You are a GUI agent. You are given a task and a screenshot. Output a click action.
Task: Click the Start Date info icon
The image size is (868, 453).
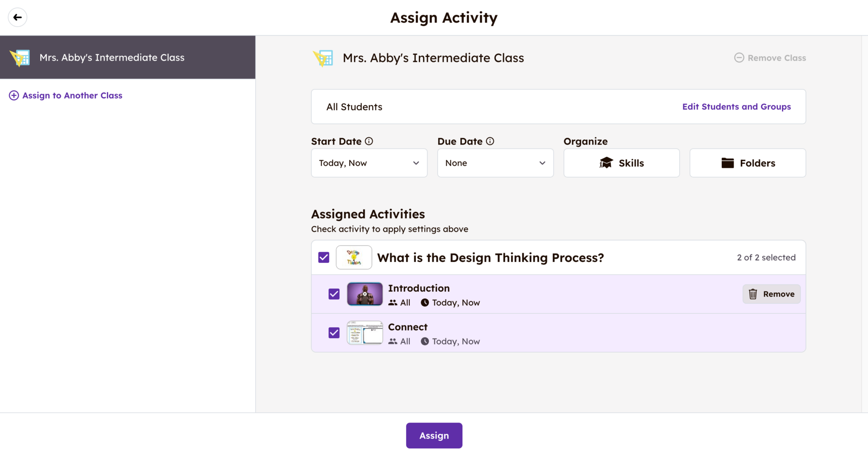tap(369, 141)
